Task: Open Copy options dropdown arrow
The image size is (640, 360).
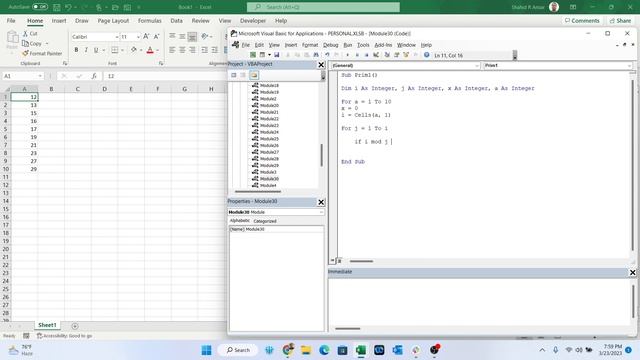Action: point(47,43)
